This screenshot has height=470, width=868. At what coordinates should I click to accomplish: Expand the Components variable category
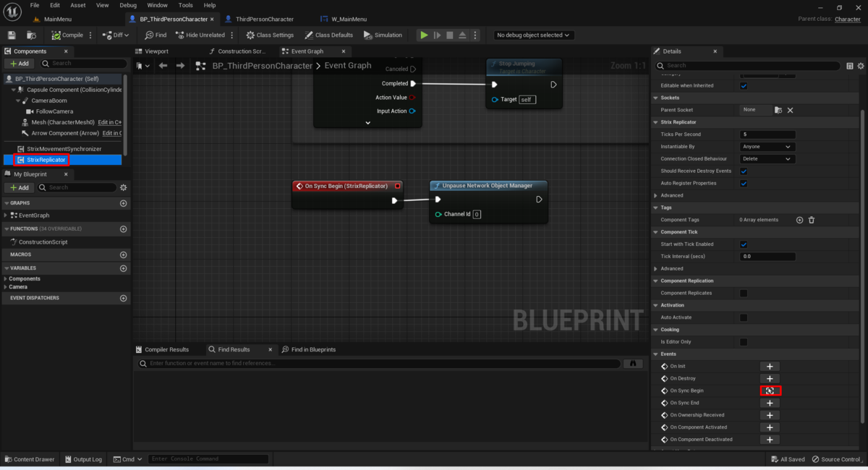point(6,279)
